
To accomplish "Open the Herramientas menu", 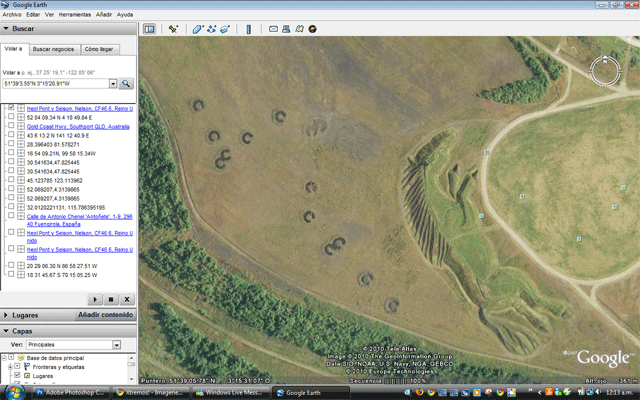I will tap(75, 14).
